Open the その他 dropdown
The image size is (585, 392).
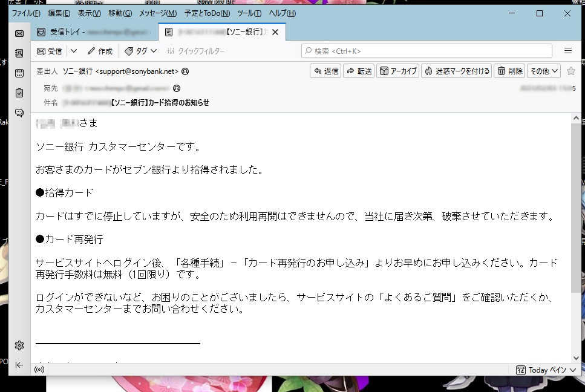[x=544, y=71]
